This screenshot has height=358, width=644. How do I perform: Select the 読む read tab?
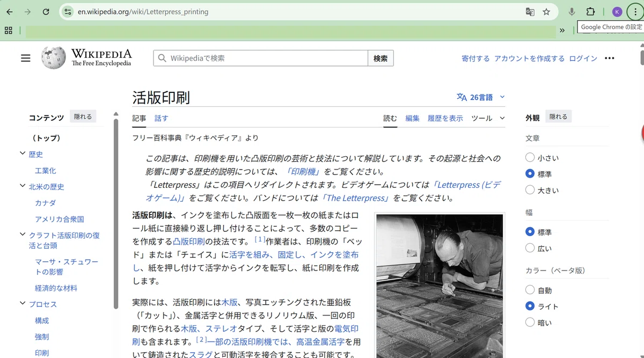tap(390, 118)
